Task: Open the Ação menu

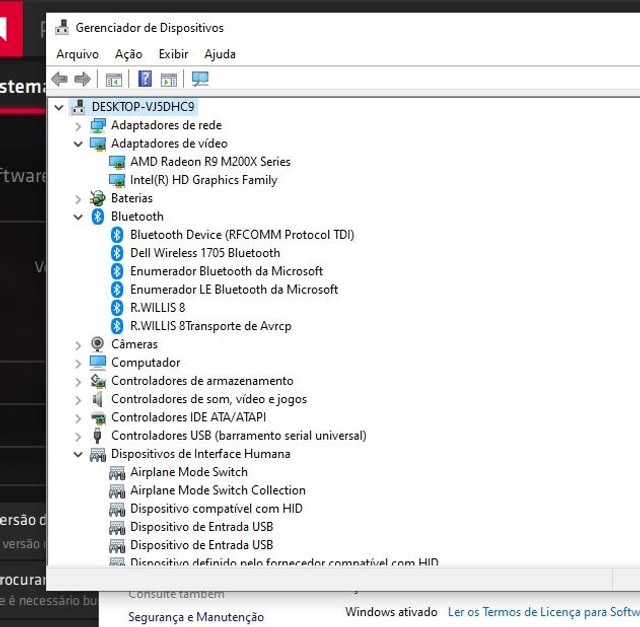Action: click(x=129, y=54)
